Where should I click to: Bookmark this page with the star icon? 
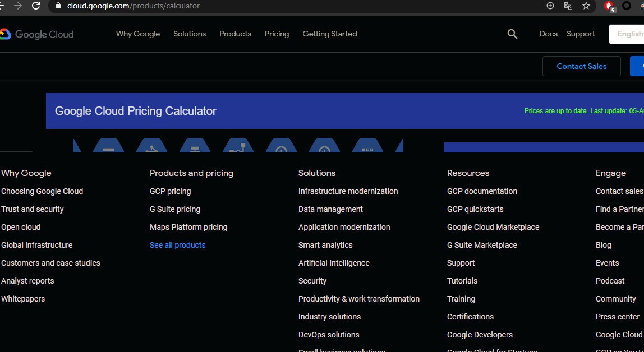(586, 6)
